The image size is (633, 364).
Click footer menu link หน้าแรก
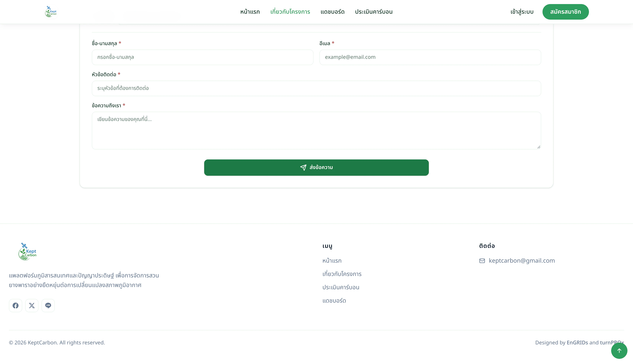332,260
